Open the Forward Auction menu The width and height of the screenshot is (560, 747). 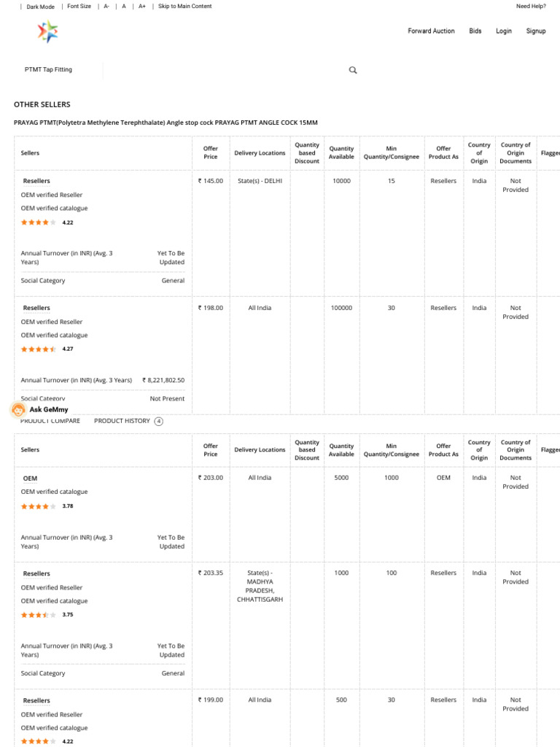point(431,31)
